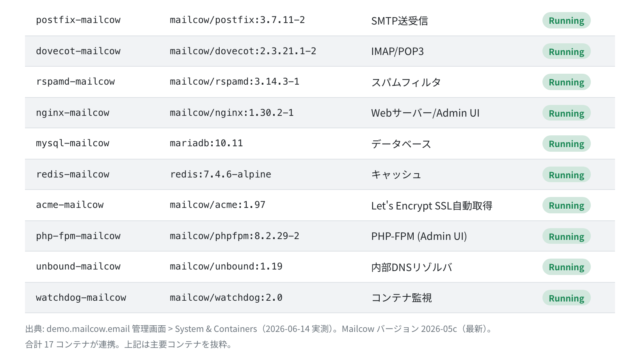Click the Running badge for dovecot-mailcow
Screen dimensions: 640x360
click(566, 51)
